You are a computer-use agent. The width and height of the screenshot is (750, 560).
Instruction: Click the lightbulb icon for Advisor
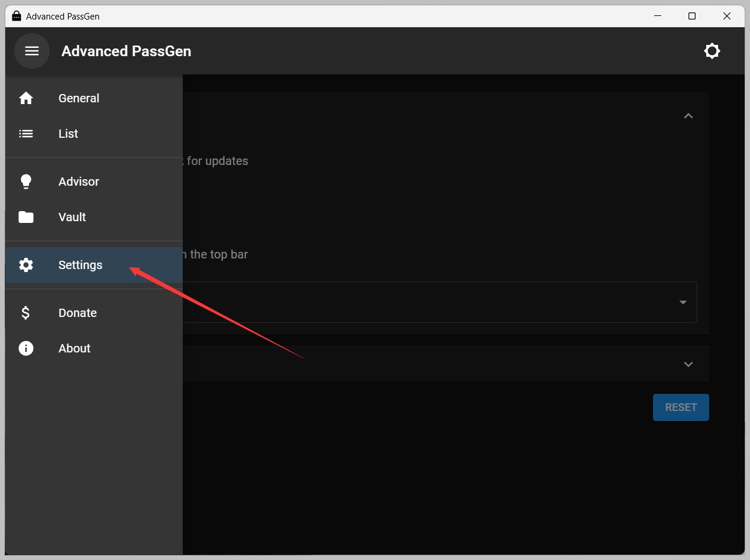point(26,182)
